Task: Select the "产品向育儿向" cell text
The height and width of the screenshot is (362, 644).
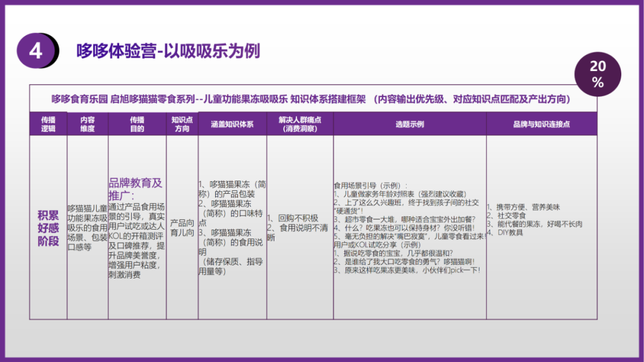Action: 182,228
